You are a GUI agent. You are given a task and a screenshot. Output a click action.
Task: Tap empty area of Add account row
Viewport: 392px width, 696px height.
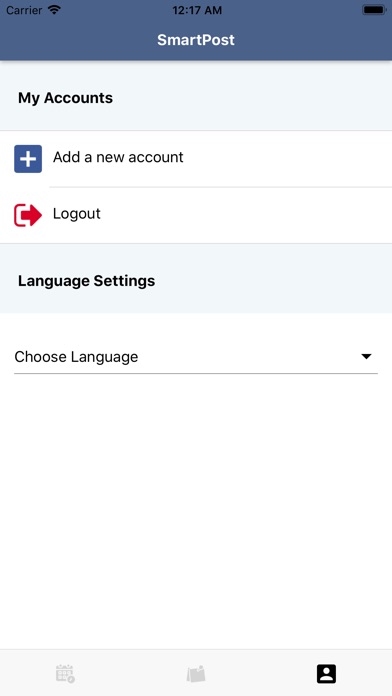(289, 159)
